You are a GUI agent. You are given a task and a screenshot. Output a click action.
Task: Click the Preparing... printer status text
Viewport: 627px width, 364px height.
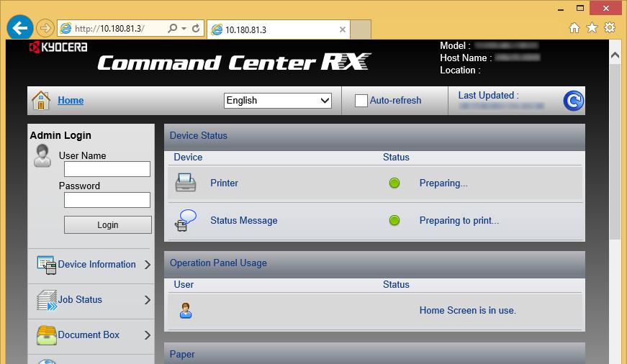point(443,183)
